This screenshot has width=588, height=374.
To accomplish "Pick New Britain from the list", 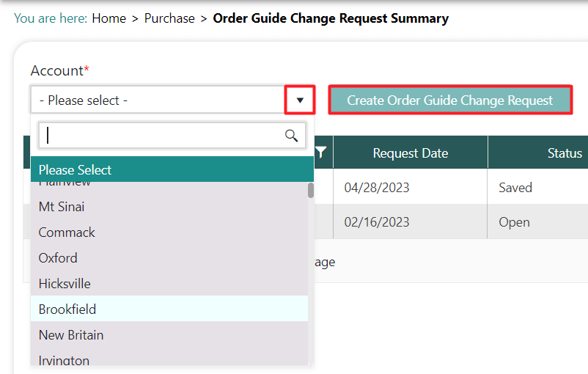I will point(71,335).
